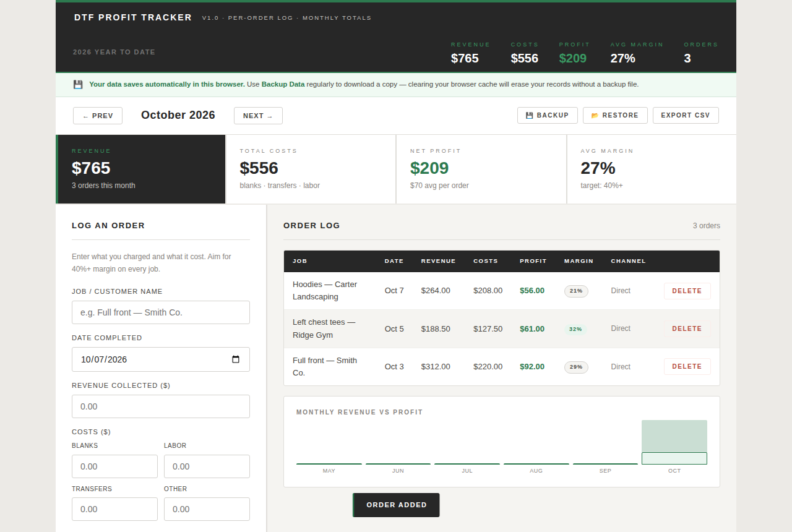Click the MAY label in the chart

coord(329,471)
